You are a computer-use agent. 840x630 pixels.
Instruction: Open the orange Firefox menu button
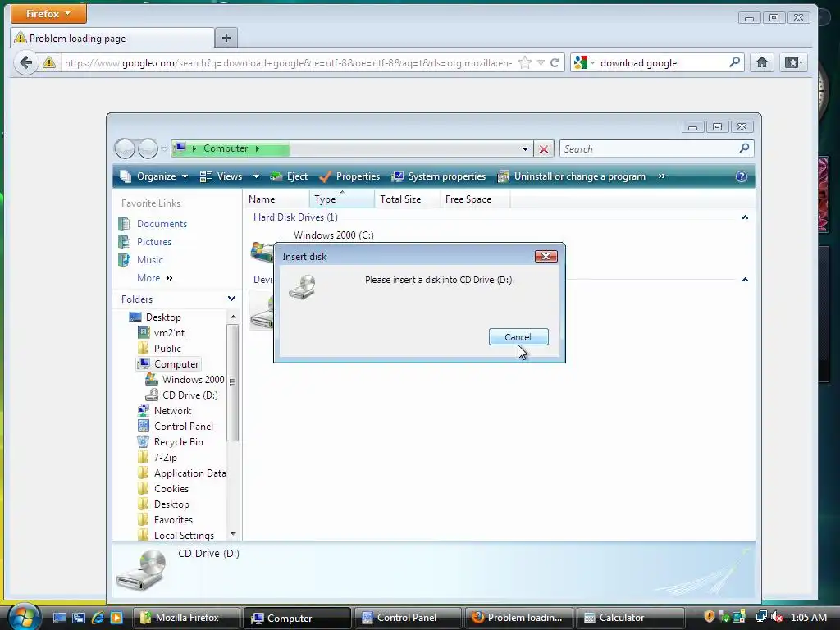pos(48,13)
